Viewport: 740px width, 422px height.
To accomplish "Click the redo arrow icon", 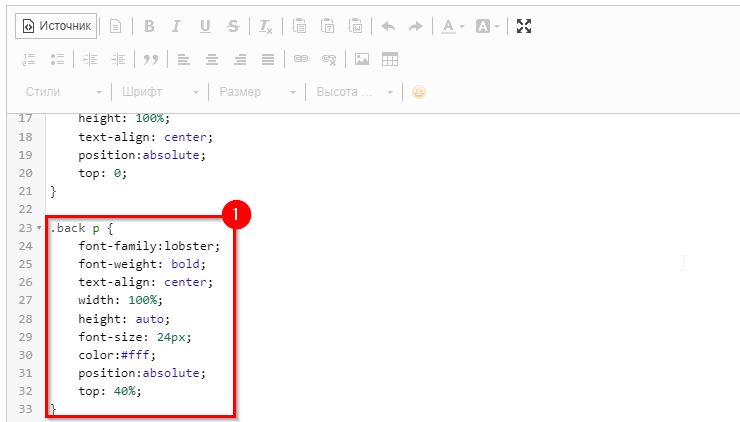I will [x=416, y=26].
